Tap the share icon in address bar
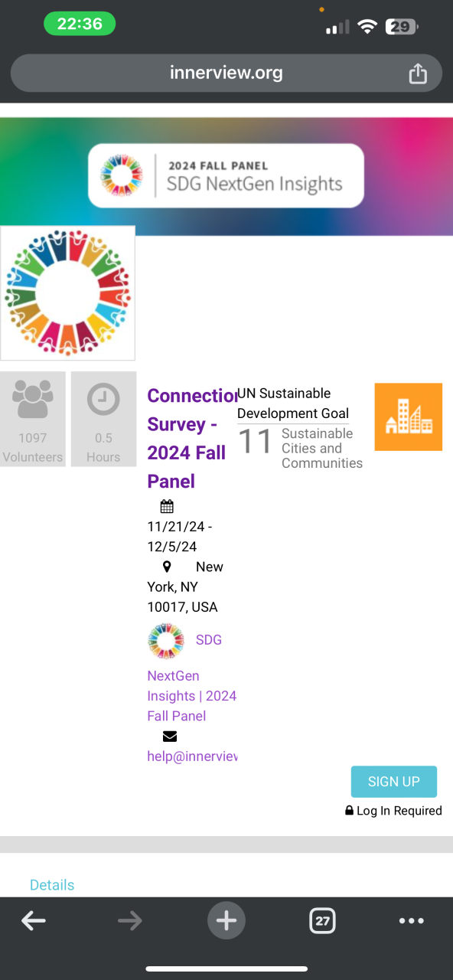453x980 pixels. click(x=417, y=73)
